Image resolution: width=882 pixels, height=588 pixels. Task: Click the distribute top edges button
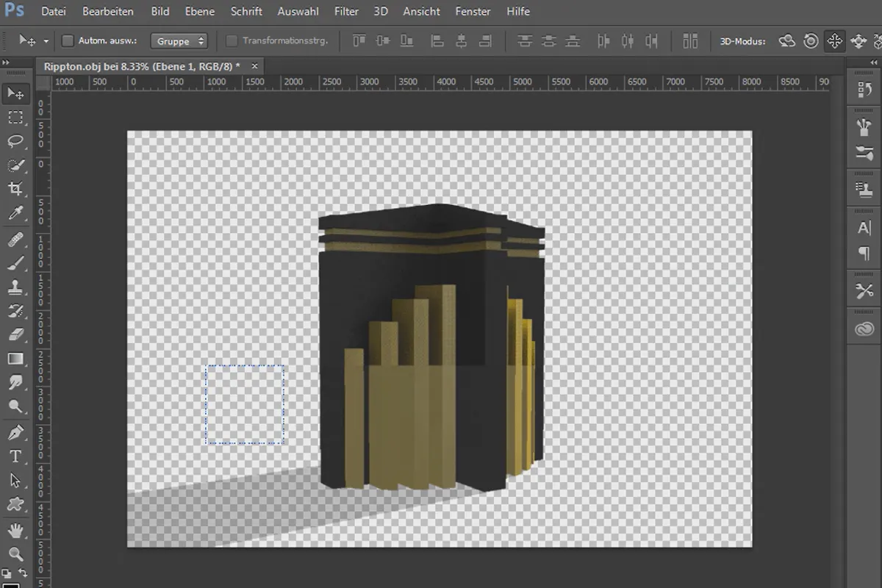pyautogui.click(x=525, y=41)
